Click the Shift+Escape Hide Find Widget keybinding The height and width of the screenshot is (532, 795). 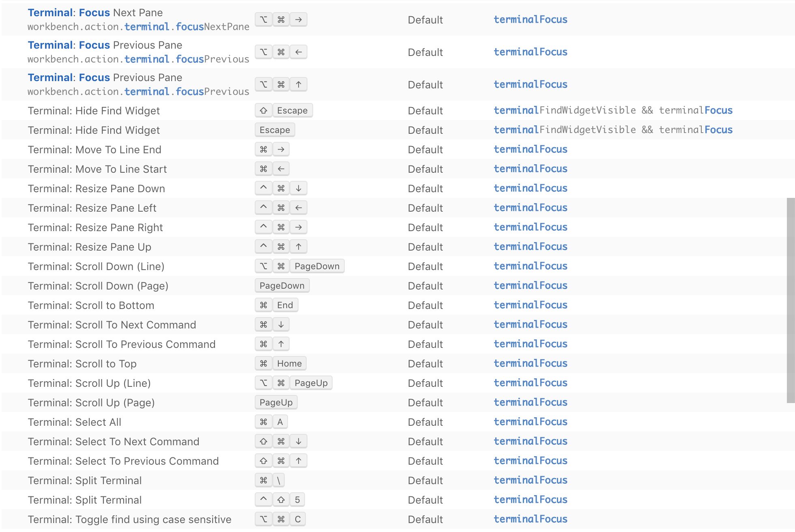(284, 111)
